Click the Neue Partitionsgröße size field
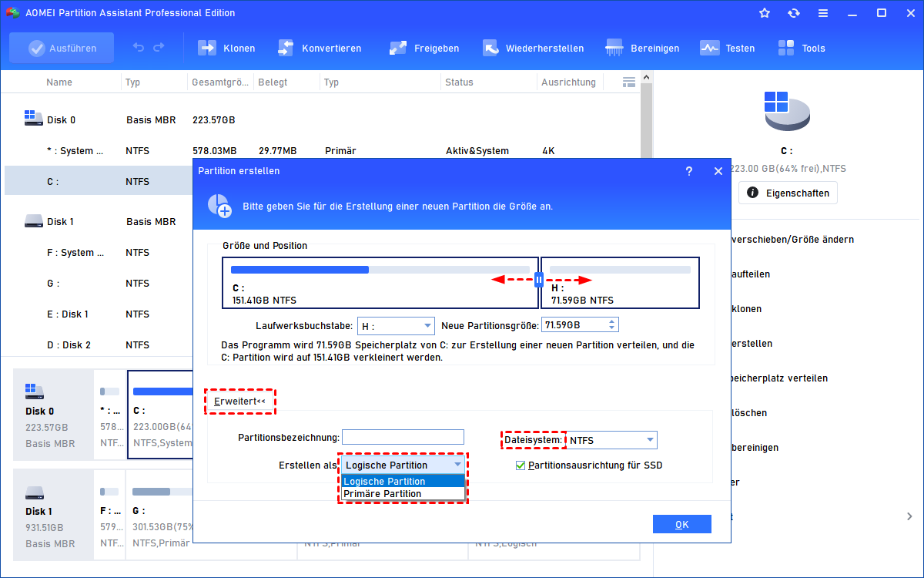The height and width of the screenshot is (578, 924). 574,325
